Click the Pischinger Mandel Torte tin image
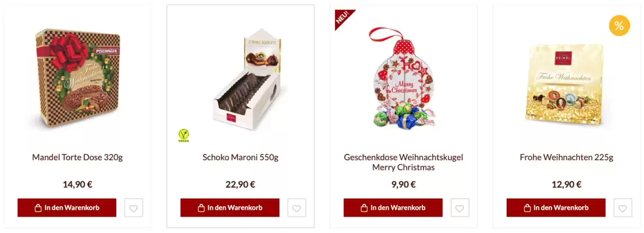644x233 pixels. (78, 77)
